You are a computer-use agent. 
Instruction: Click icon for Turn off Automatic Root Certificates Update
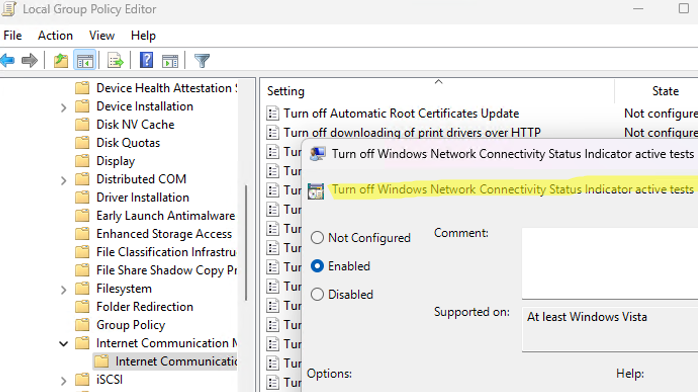[x=272, y=113]
